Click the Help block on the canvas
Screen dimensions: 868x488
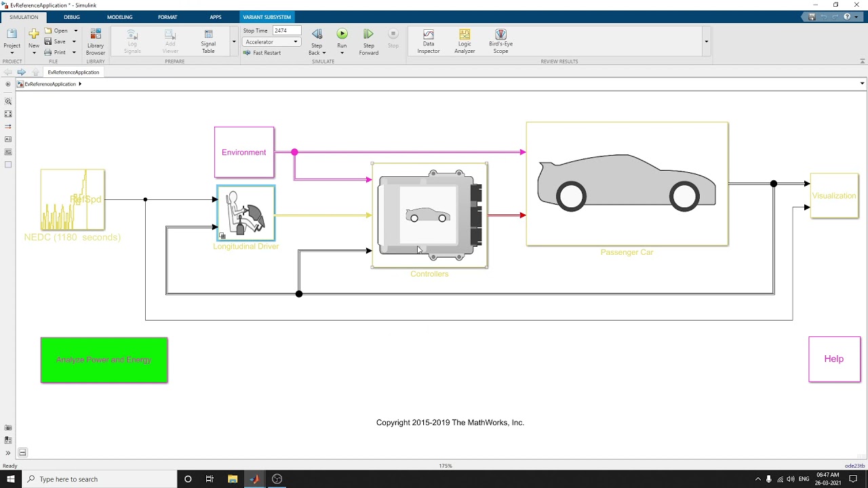pos(834,359)
